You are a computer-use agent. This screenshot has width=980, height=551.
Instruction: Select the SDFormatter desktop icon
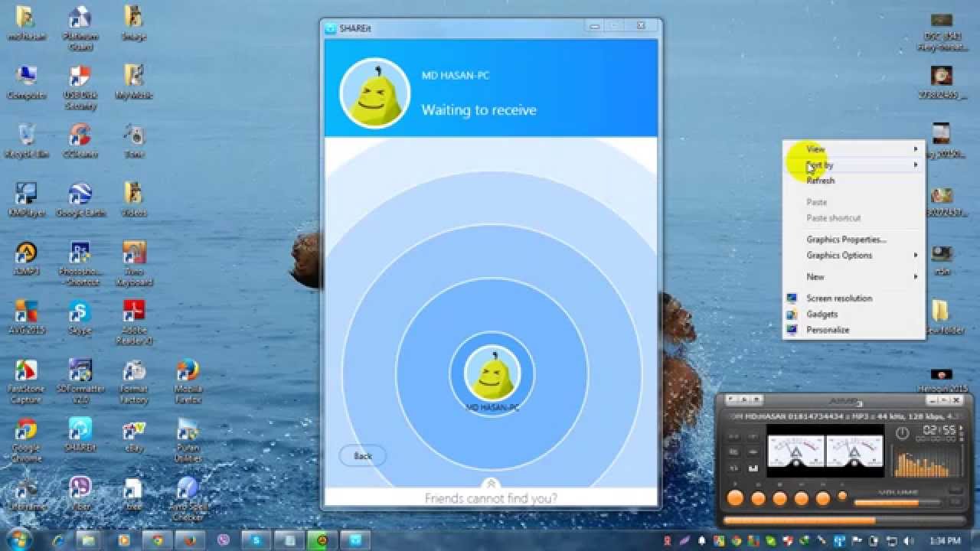80,380
